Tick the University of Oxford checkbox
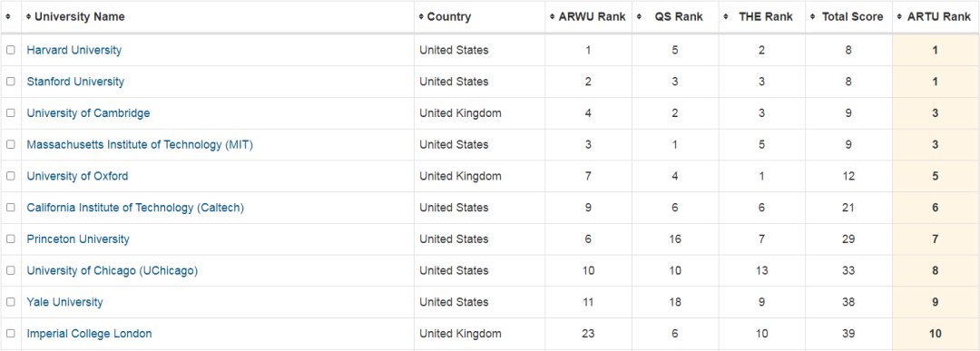The height and width of the screenshot is (351, 980). click(11, 176)
